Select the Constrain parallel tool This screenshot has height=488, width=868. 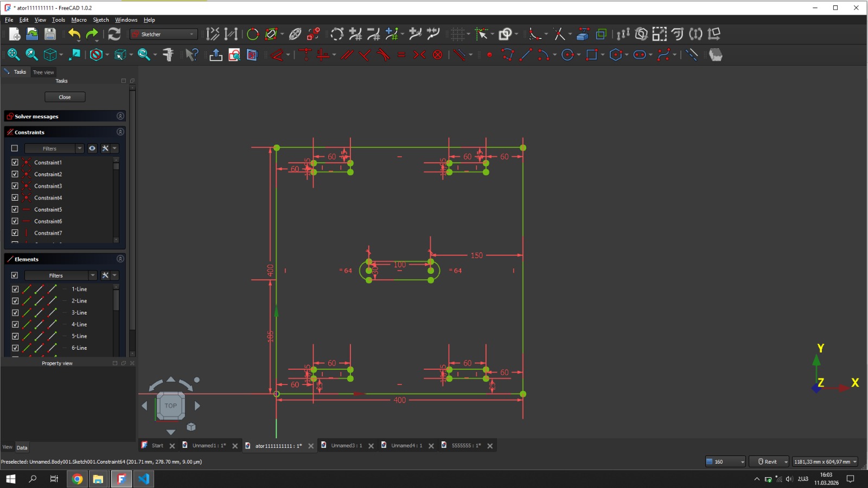(x=347, y=55)
